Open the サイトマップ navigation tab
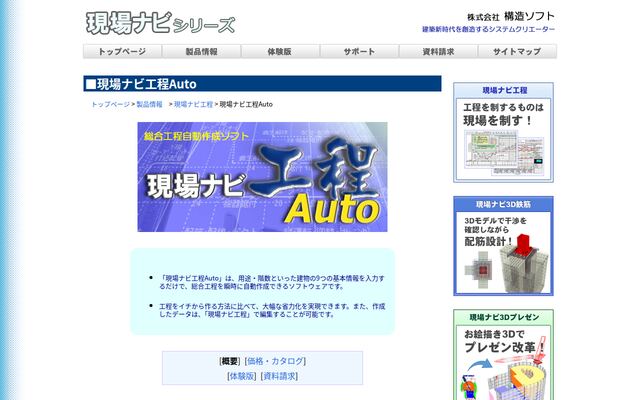The image size is (640, 400). pos(517,51)
